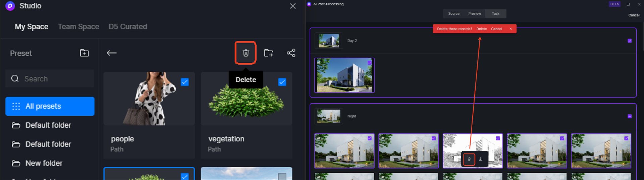Switch to the Preview tab
The image size is (644, 180).
click(x=475, y=13)
